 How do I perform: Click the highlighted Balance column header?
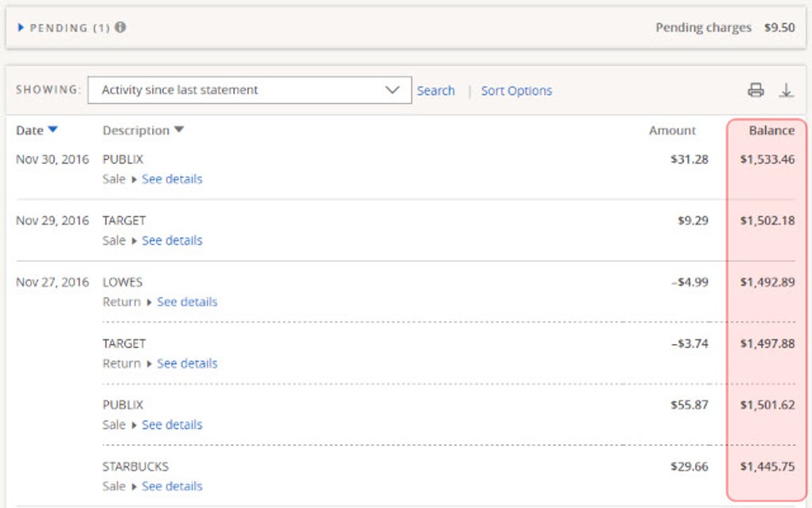pyautogui.click(x=771, y=130)
